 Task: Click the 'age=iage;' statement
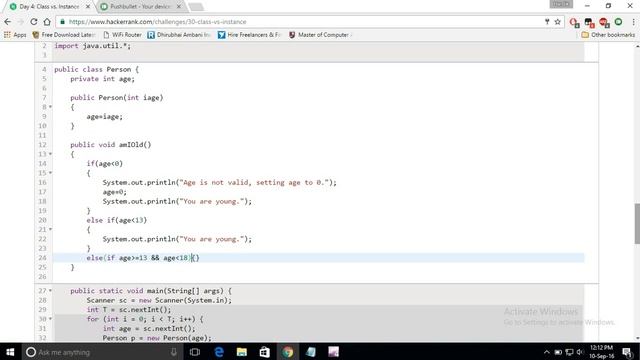(x=104, y=116)
